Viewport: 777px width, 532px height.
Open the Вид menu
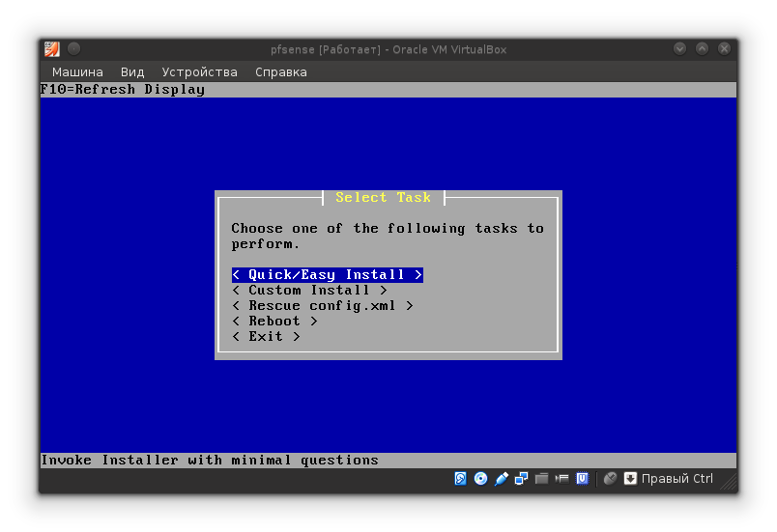[x=132, y=72]
